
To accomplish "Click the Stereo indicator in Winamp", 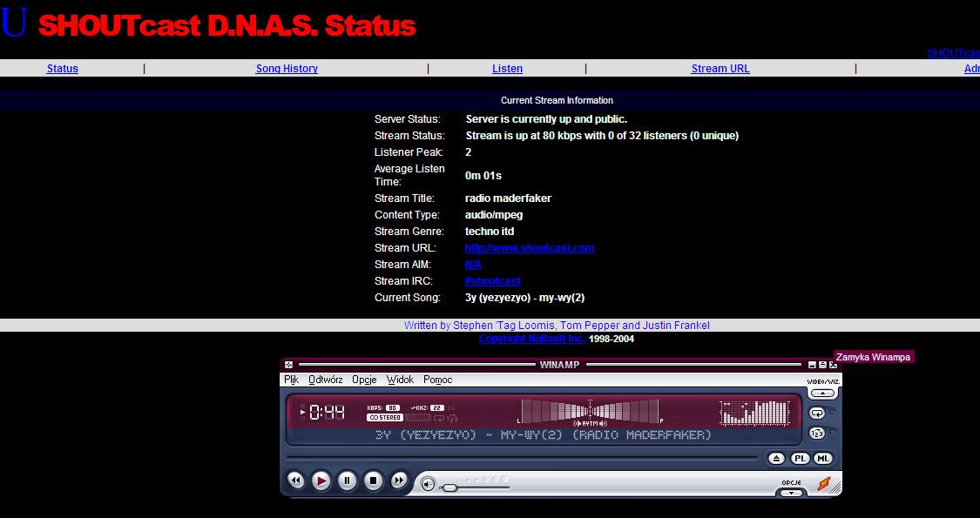I will pyautogui.click(x=385, y=417).
